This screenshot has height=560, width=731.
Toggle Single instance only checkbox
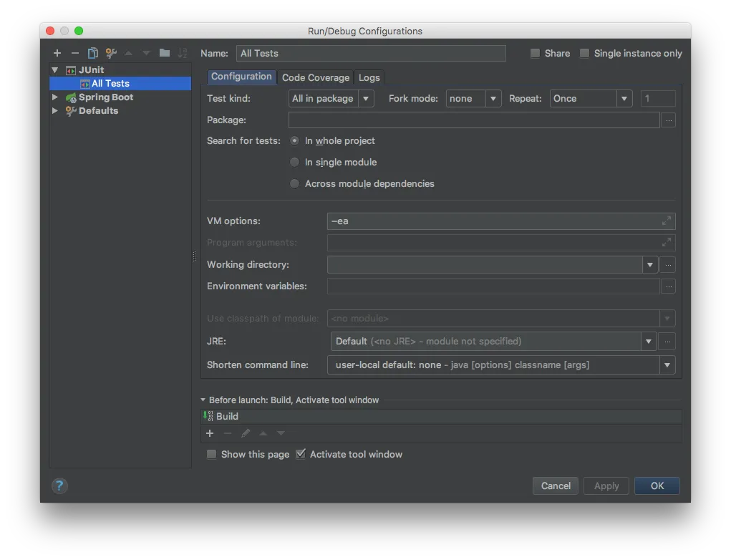584,53
